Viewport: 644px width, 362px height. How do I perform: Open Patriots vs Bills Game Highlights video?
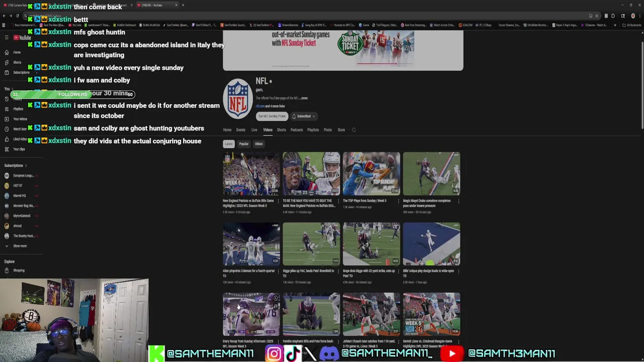coord(252,173)
